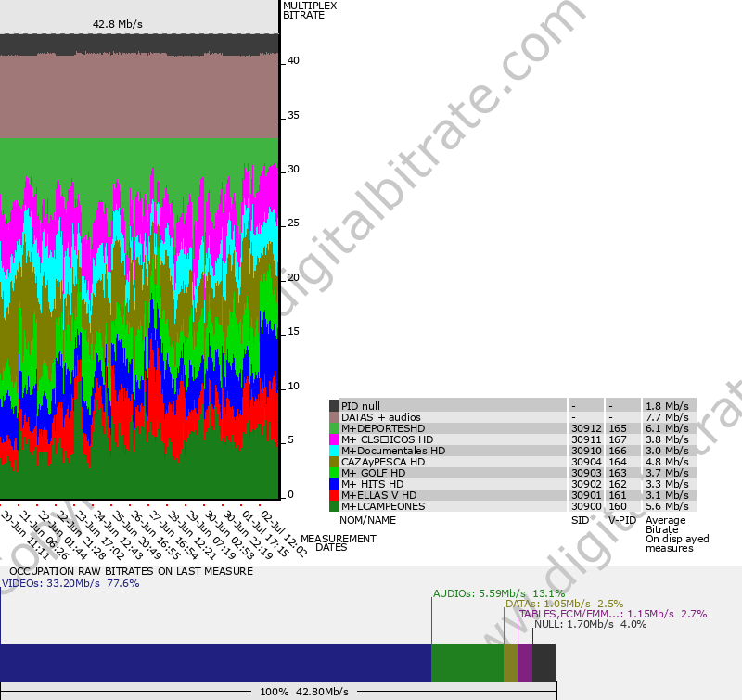Viewport: 742px width, 700px height.
Task: Click the olive CAZAyPESCA HD swatch
Action: point(334,462)
